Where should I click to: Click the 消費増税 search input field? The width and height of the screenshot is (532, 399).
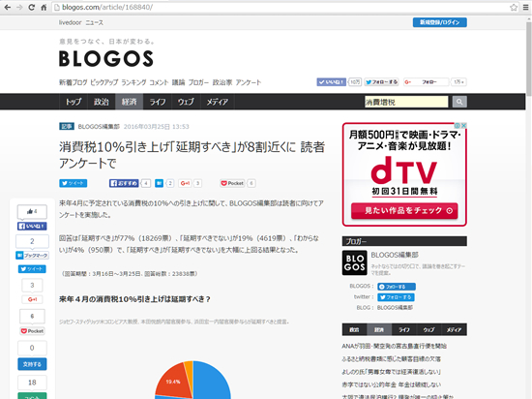point(406,102)
